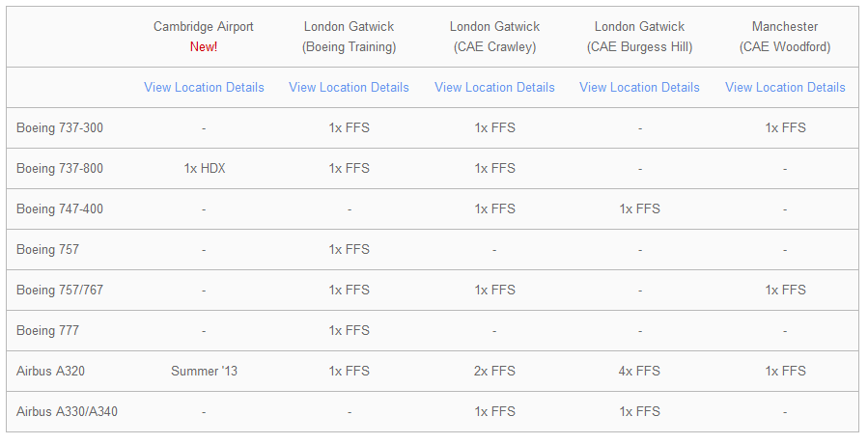This screenshot has height=444, width=868.
Task: View location details for Manchester CAE Woodford
Action: [785, 87]
